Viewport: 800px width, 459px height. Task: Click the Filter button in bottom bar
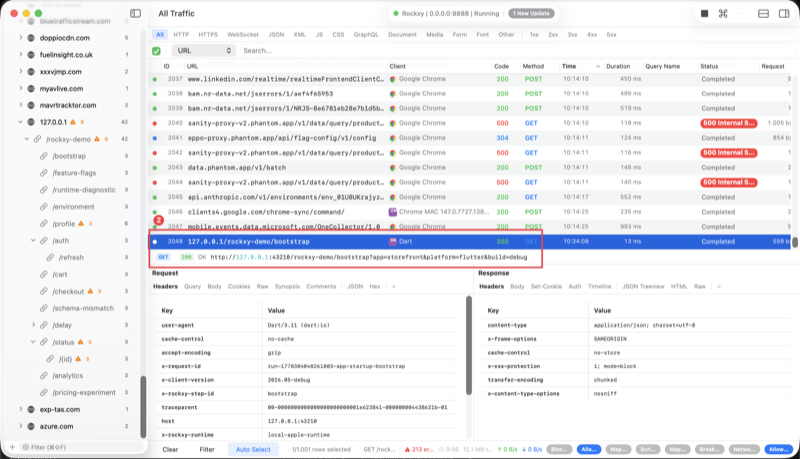click(x=207, y=449)
